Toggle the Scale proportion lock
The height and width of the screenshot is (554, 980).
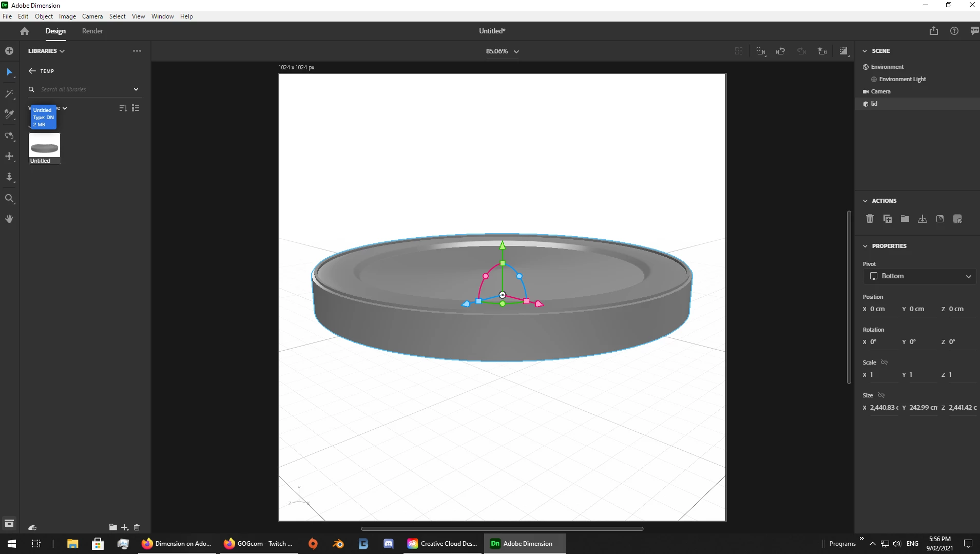coord(885,362)
